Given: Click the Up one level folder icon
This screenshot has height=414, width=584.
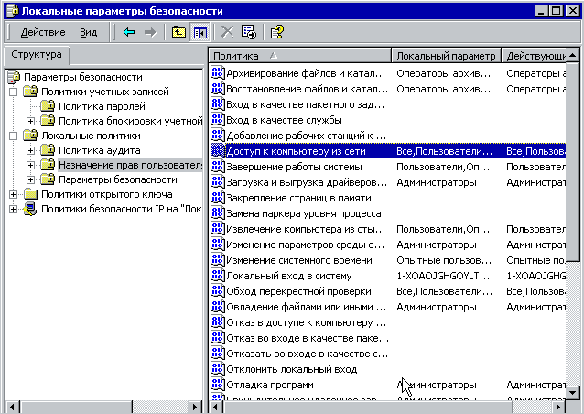Looking at the screenshot, I should (178, 32).
